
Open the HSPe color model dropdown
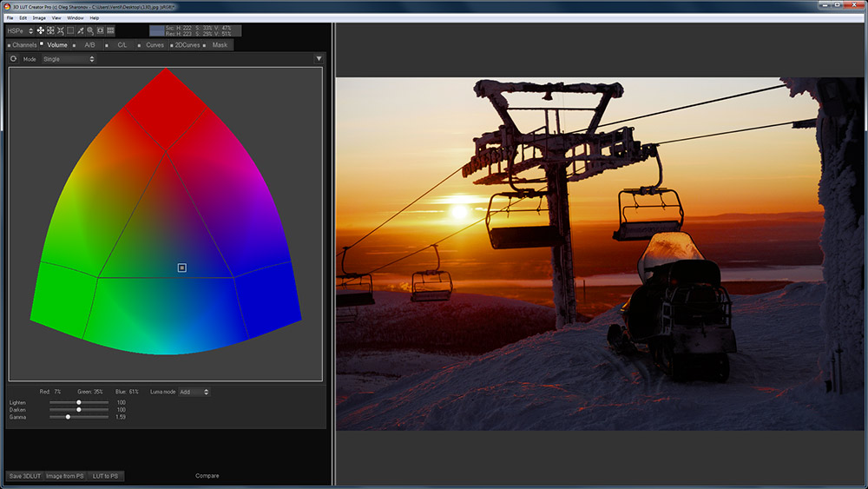point(19,30)
